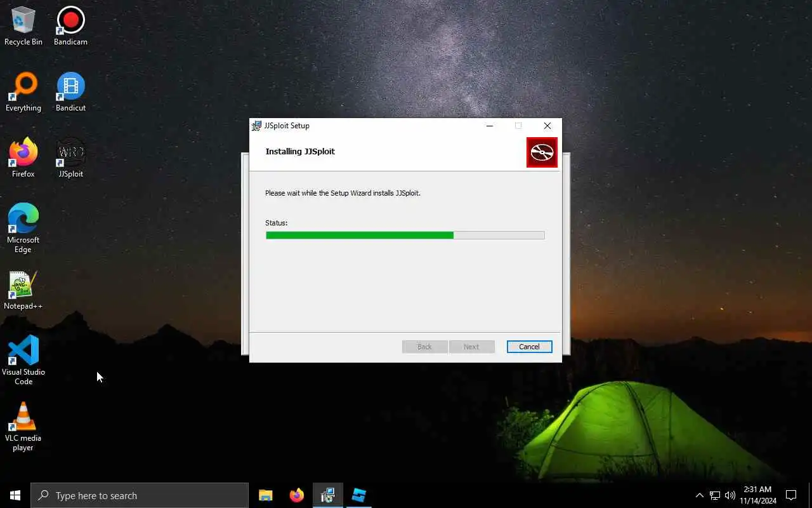Open File Explorer from the taskbar
Screen dimensions: 812x508
[266, 495]
